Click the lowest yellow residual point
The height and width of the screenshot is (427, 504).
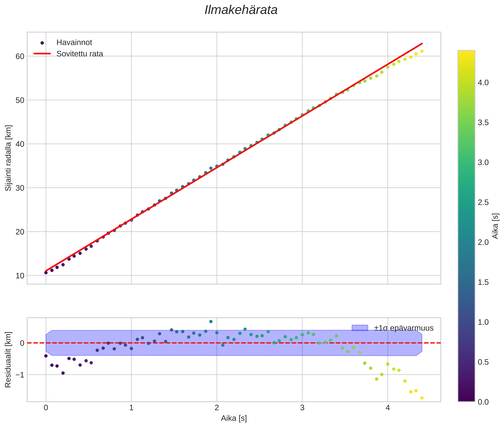(x=422, y=398)
